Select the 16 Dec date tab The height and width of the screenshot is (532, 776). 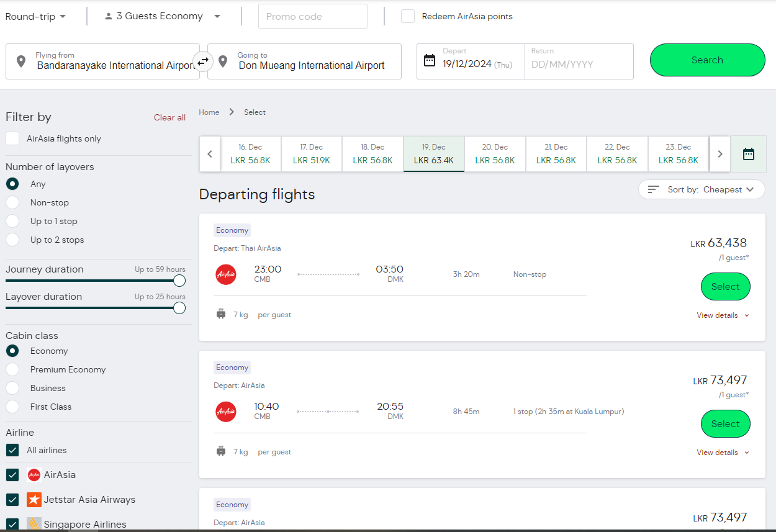(250, 154)
